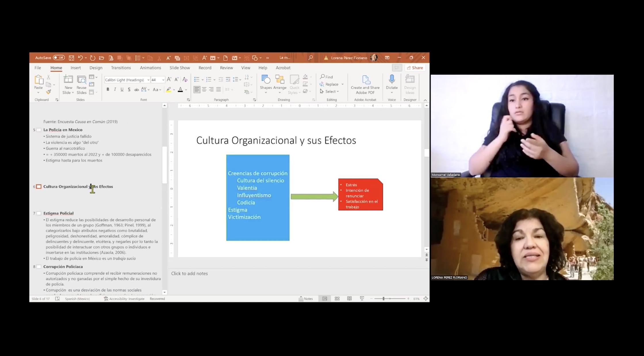Open the Transitions tab
Screen dimensions: 644x356
pos(121,68)
